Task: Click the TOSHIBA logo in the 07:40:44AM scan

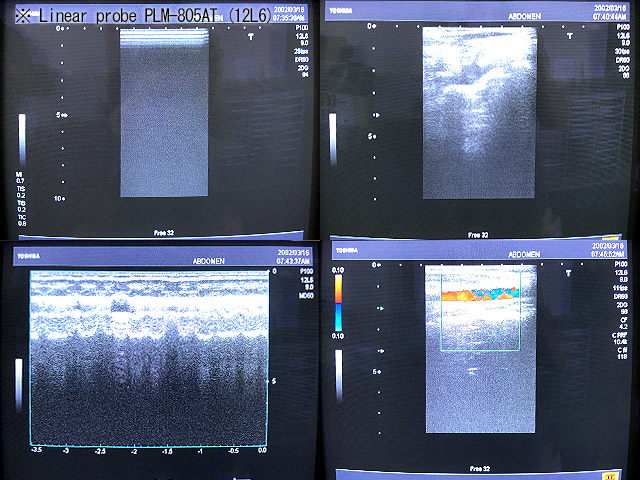Action: tap(340, 11)
